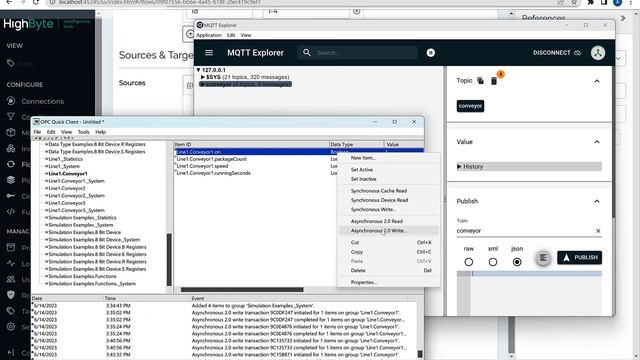Select Line1.Conveyor1.runningSeconds item row
The image size is (640, 360).
[213, 173]
